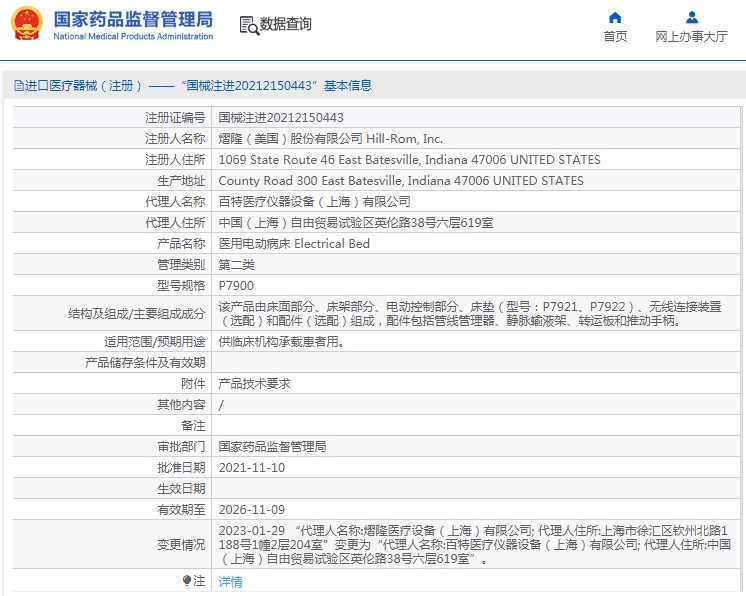Viewport: 746px width, 596px height.
Task: Click the document icon before 进口医疗器械
Action: click(19, 86)
